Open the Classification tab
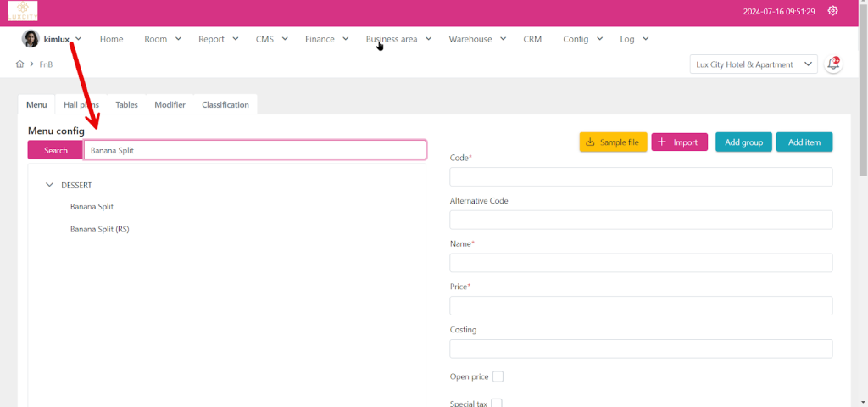This screenshot has width=868, height=407. pyautogui.click(x=225, y=105)
